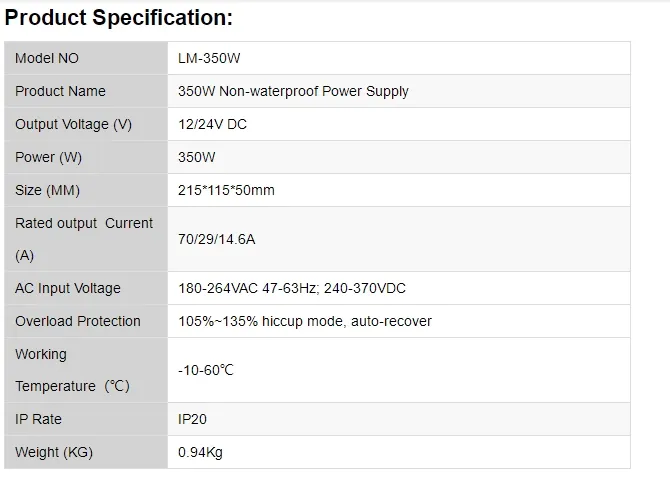Image resolution: width=670 pixels, height=494 pixels.
Task: Click the Overload Protection label
Action: coord(78,321)
